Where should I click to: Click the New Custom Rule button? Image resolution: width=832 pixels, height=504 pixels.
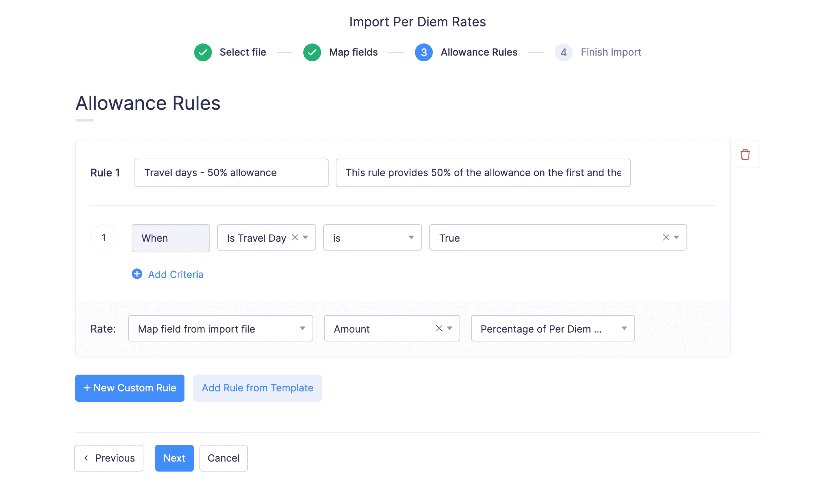[130, 388]
